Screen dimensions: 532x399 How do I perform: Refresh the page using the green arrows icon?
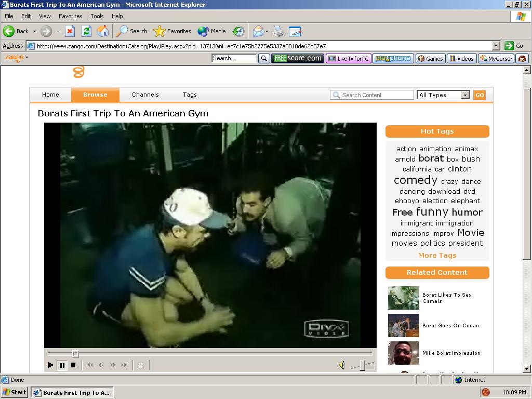coord(87,31)
